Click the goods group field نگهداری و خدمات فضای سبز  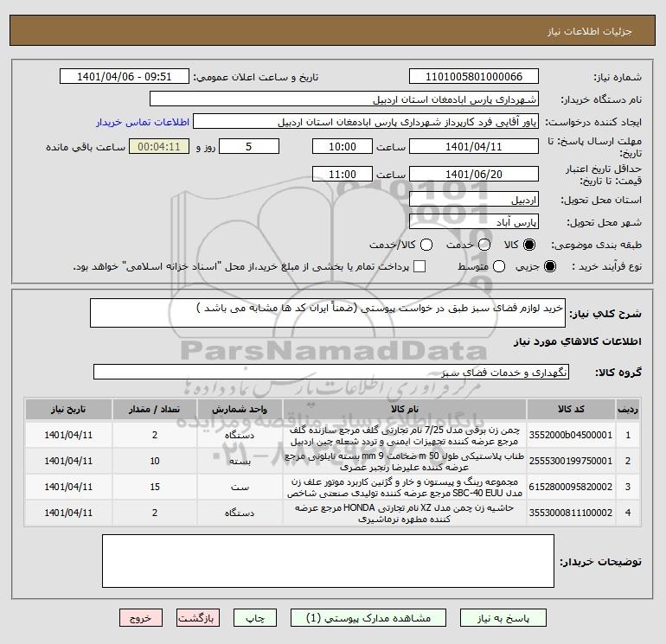[331, 372]
